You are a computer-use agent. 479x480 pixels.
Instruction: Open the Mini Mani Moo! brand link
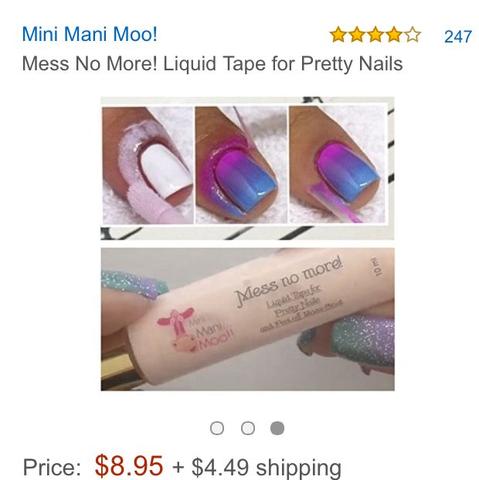(89, 34)
